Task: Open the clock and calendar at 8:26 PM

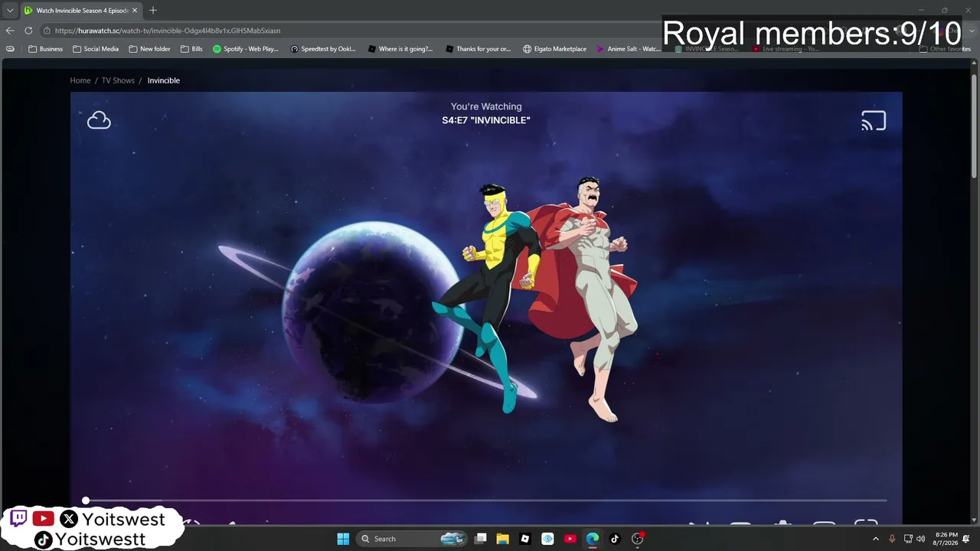Action: coord(946,539)
